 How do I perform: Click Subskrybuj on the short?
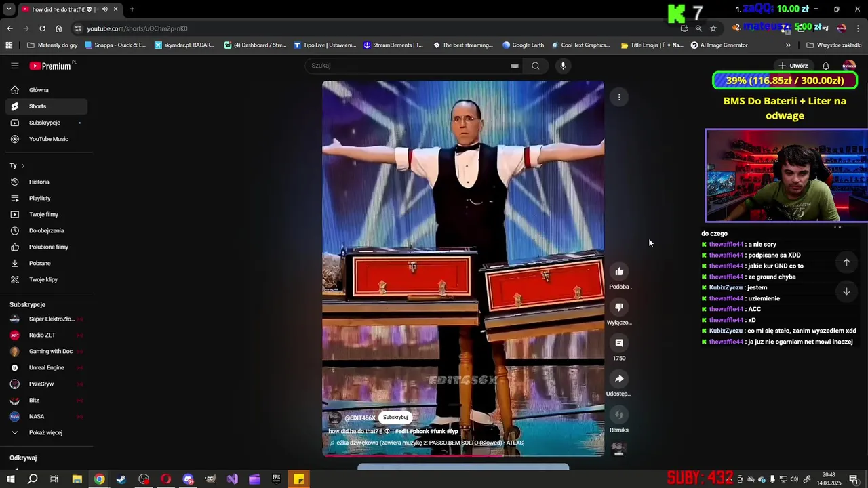click(395, 418)
